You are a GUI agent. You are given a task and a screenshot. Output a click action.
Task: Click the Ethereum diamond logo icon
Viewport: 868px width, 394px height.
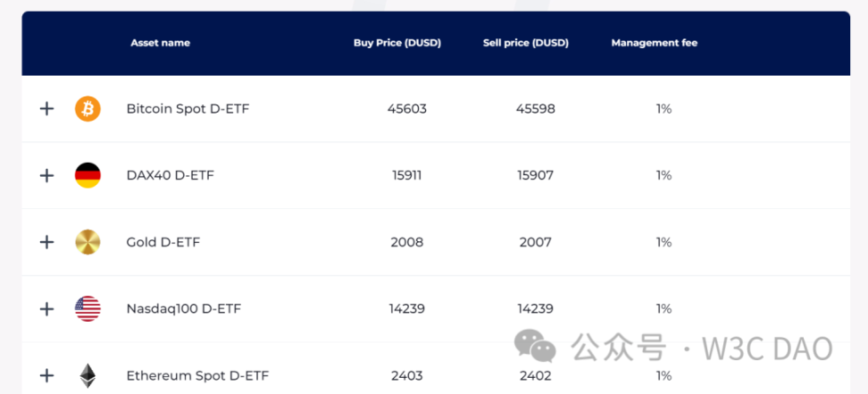point(88,375)
